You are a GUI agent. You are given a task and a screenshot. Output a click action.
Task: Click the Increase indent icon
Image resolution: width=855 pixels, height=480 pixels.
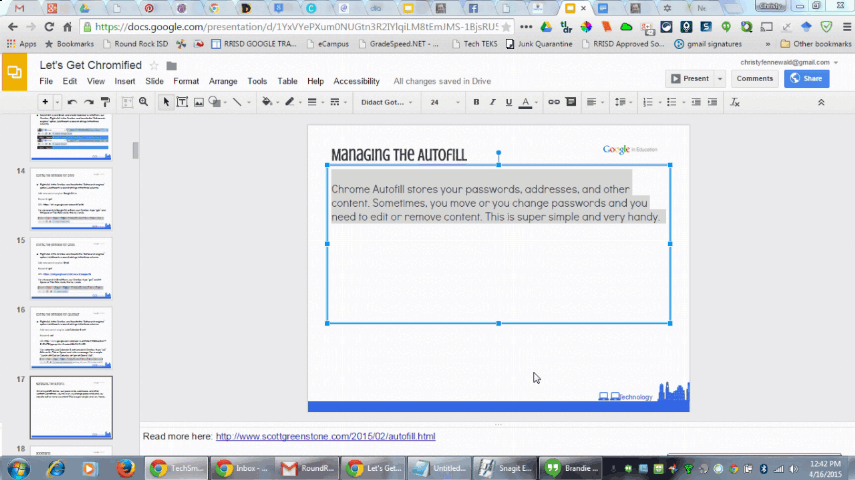click(712, 102)
